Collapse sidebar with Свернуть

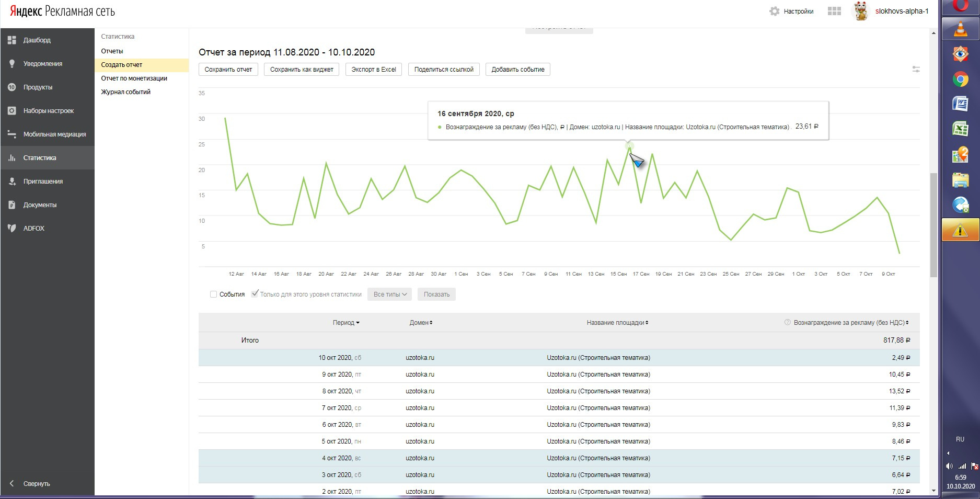coord(36,484)
